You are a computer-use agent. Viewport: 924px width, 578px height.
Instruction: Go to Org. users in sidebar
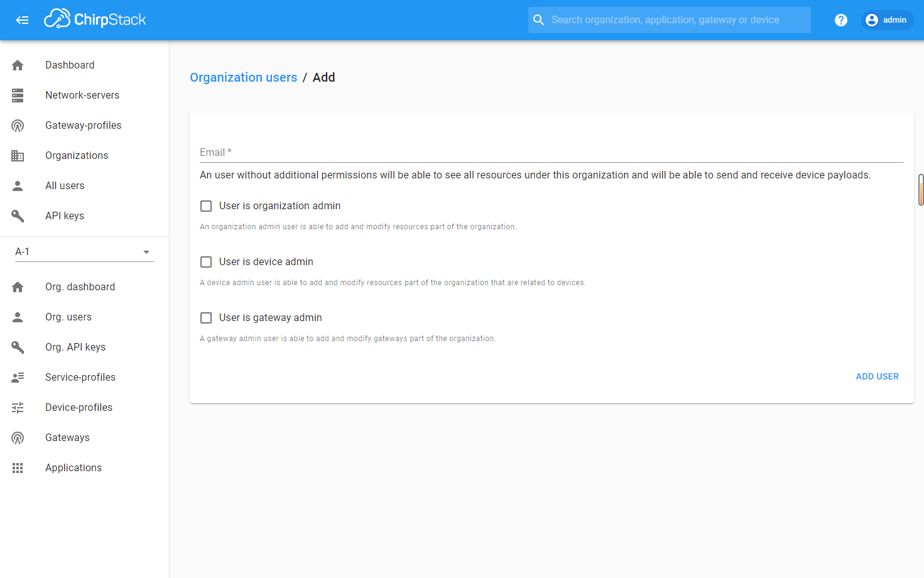click(x=68, y=317)
